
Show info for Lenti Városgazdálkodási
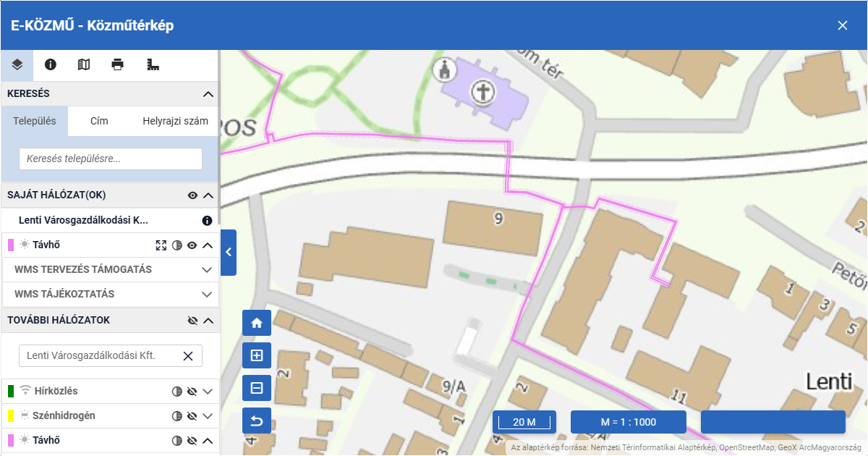[207, 220]
